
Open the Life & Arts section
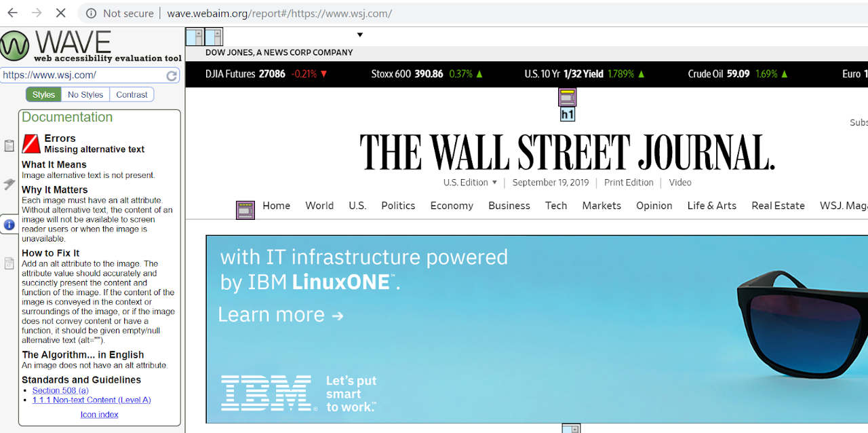click(712, 206)
